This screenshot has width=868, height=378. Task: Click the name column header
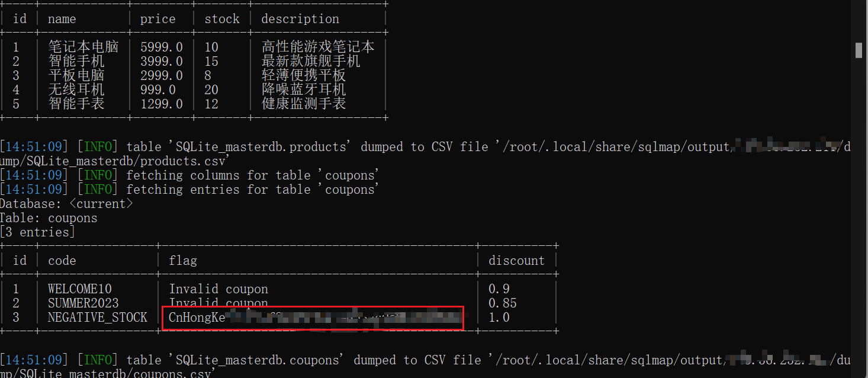tap(62, 19)
